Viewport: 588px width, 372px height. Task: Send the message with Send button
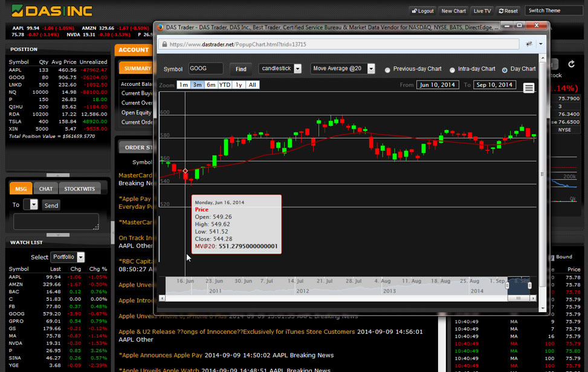pos(51,205)
